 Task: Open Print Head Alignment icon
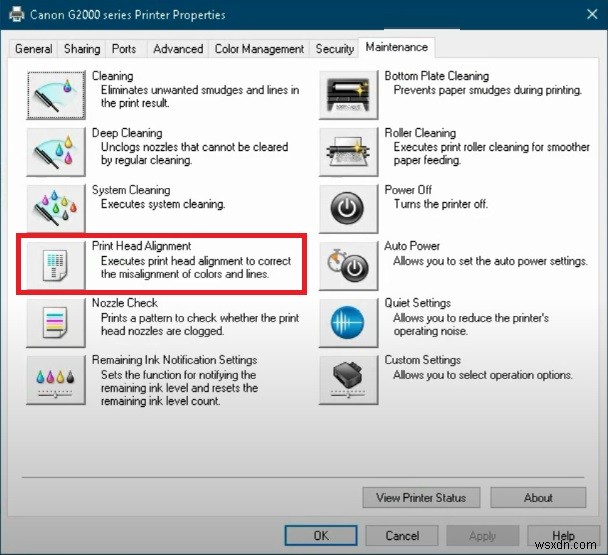click(x=56, y=265)
